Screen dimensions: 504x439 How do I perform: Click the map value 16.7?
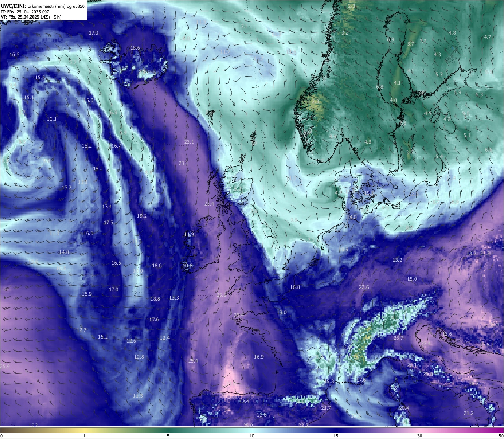[116, 146]
